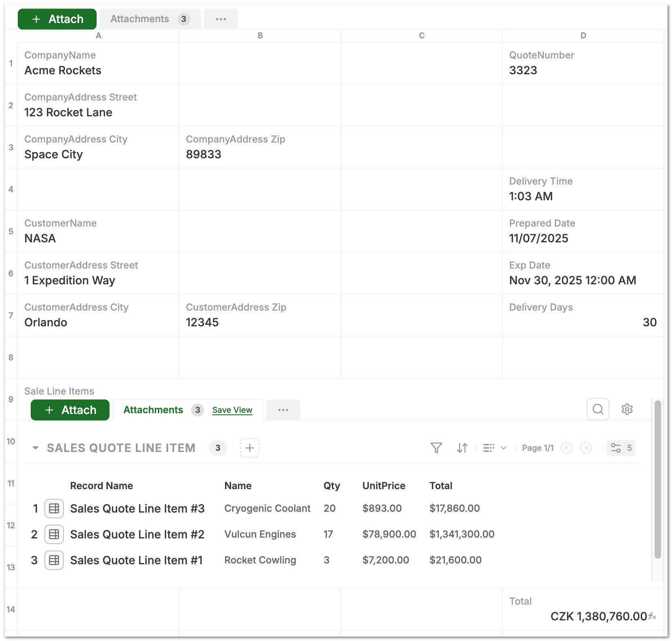Apply sorting to the line item records
This screenshot has height=641, width=672.
462,448
